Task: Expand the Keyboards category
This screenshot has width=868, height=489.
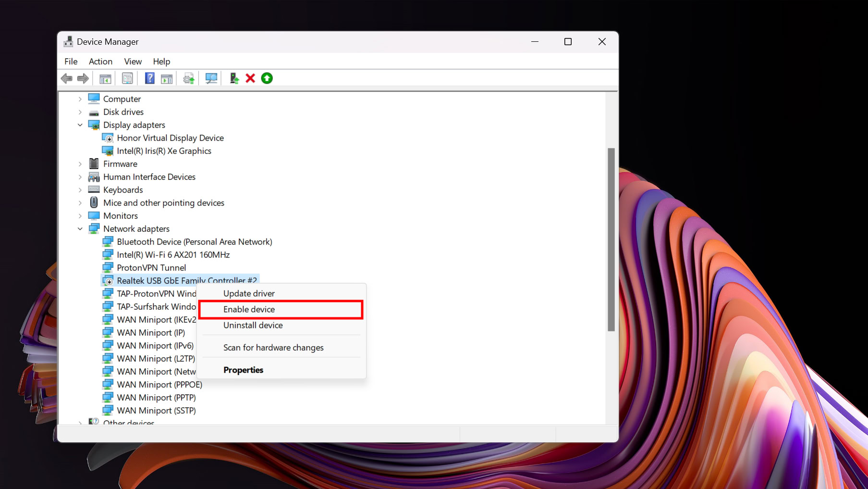Action: [80, 190]
